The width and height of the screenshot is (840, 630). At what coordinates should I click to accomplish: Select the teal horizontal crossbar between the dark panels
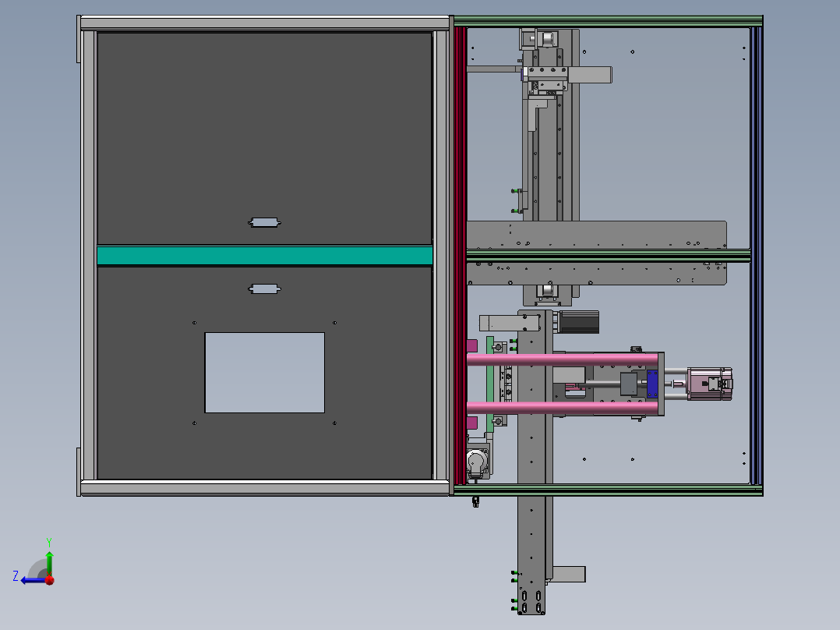(x=265, y=255)
